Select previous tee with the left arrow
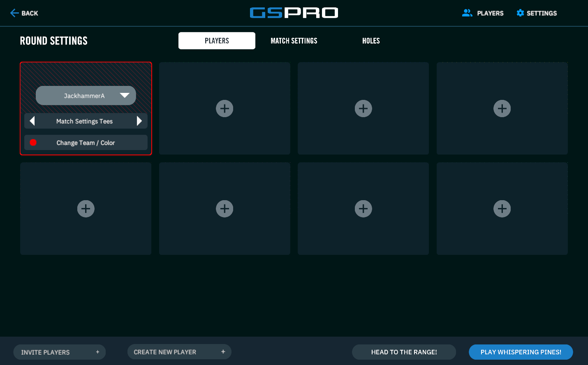The image size is (588, 365). coord(32,121)
